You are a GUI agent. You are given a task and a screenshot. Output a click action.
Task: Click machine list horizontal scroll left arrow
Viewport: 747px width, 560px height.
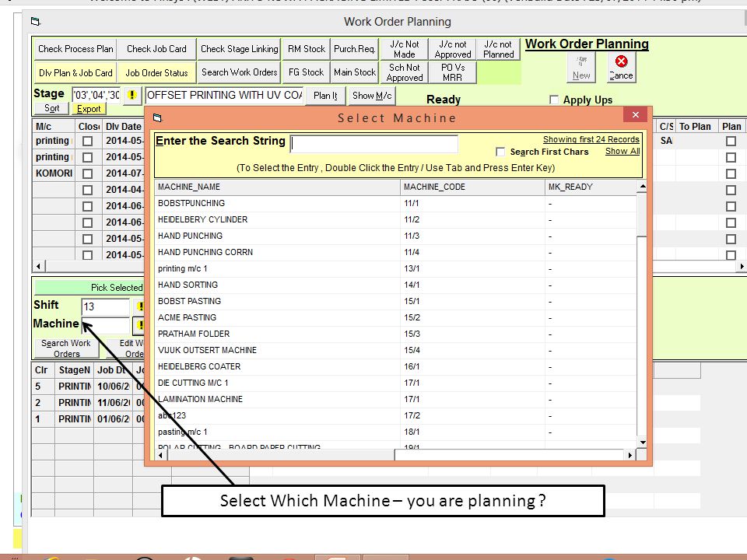(x=160, y=455)
